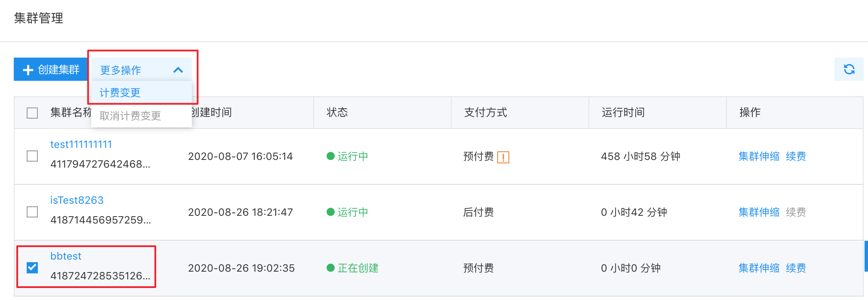Click 集群伸缩 for test111111111
This screenshot has width=868, height=300.
759,156
